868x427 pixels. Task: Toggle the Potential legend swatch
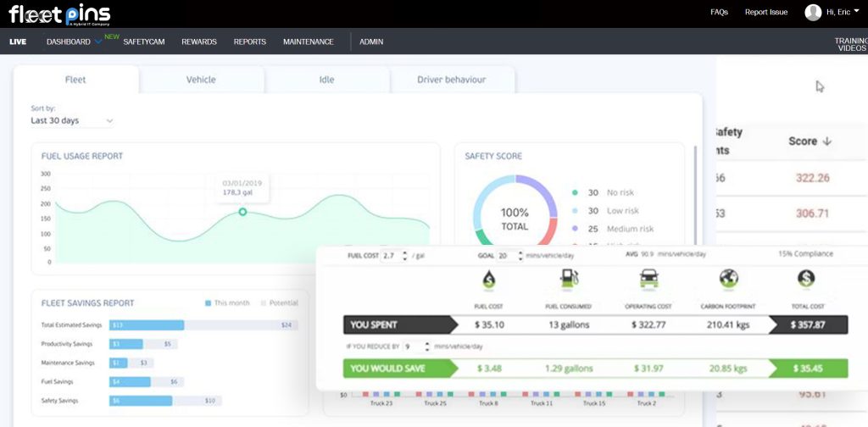click(264, 303)
